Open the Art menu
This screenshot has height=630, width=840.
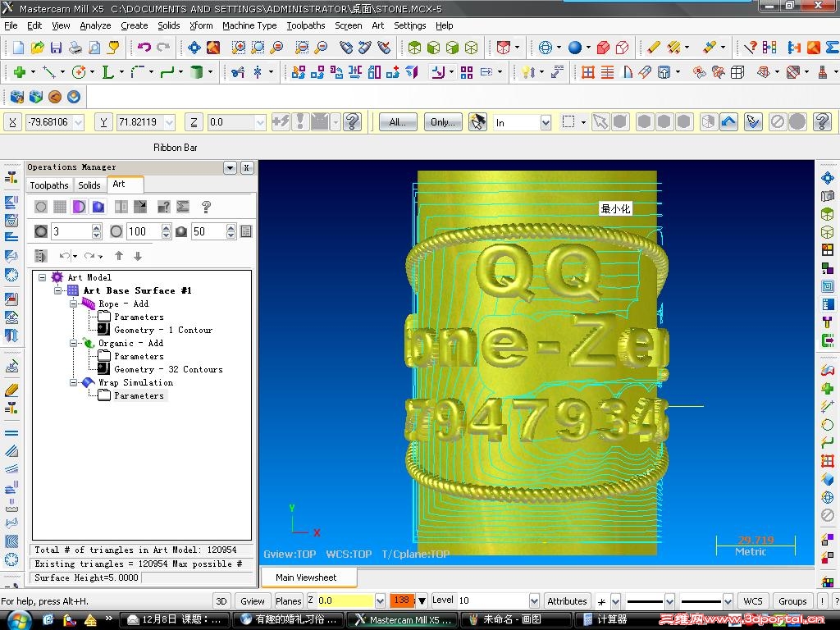pyautogui.click(x=377, y=25)
